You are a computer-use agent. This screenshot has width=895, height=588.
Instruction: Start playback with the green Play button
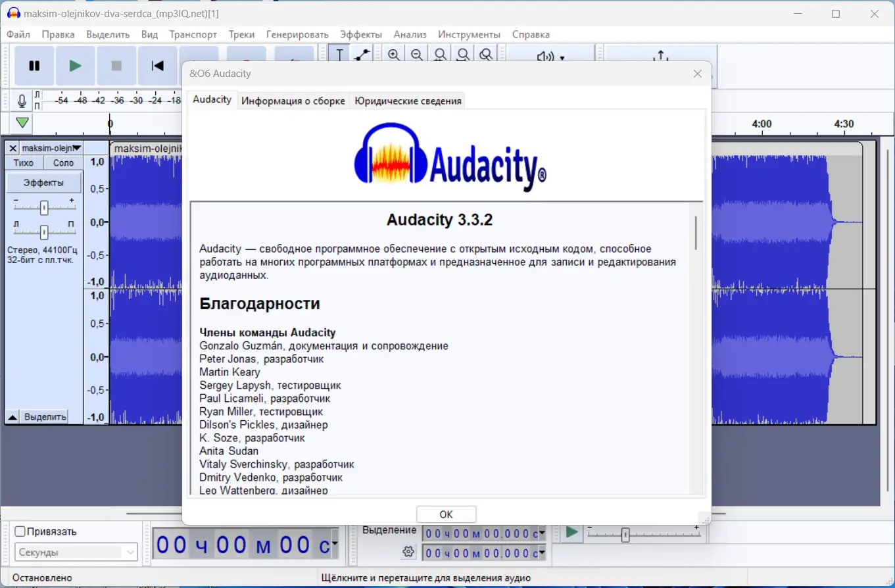pos(76,66)
